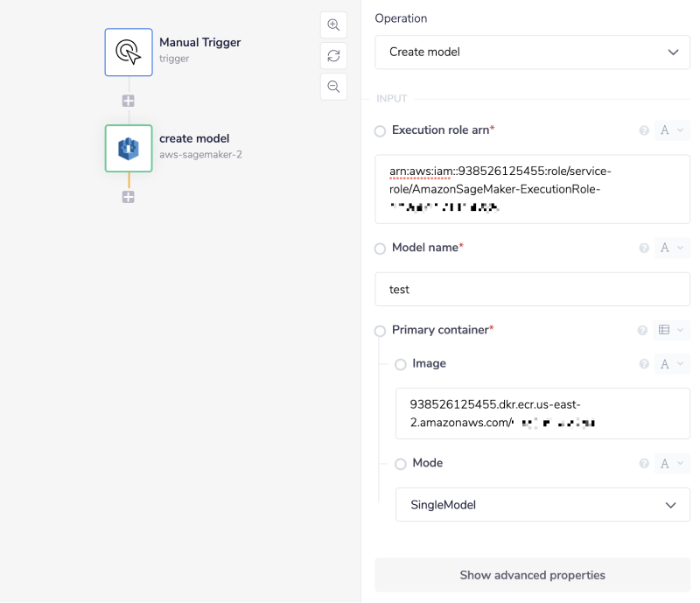
Task: Click inside the Model name test input field
Action: (532, 289)
